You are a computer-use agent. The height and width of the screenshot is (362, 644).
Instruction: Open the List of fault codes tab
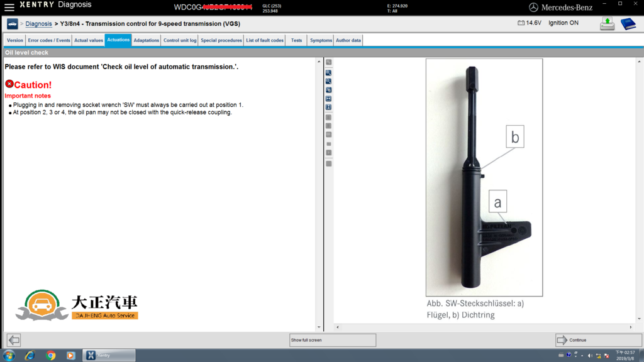point(265,40)
